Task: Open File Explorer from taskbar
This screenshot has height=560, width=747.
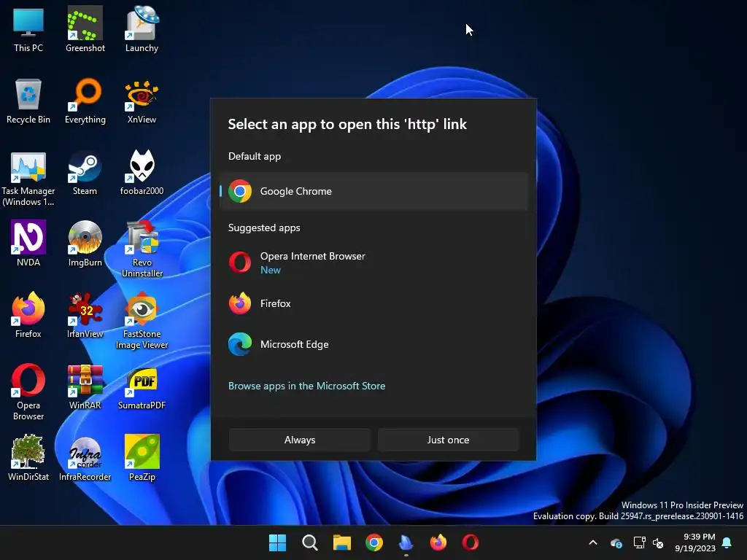Action: pyautogui.click(x=341, y=542)
